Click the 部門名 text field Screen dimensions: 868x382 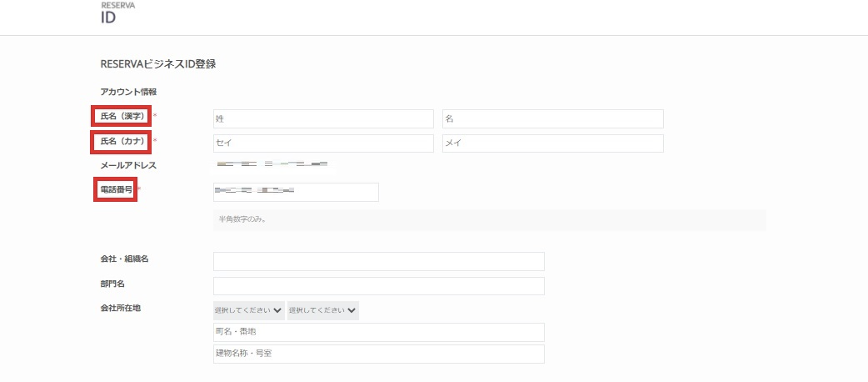click(x=378, y=286)
